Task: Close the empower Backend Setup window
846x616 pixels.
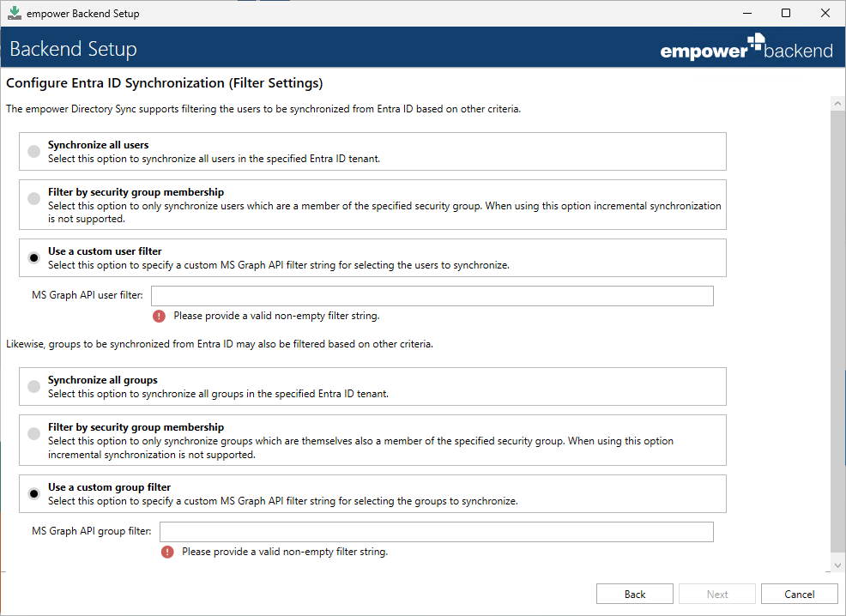Action: click(x=825, y=13)
